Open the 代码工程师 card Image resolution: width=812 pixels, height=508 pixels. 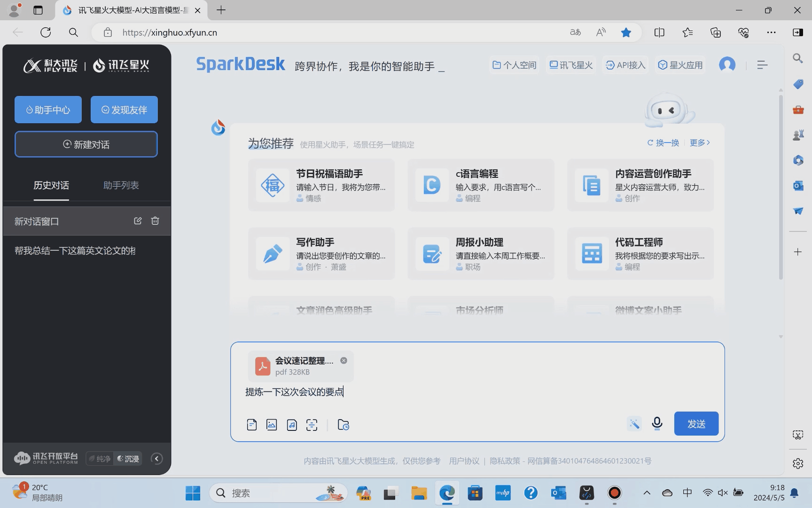640,254
